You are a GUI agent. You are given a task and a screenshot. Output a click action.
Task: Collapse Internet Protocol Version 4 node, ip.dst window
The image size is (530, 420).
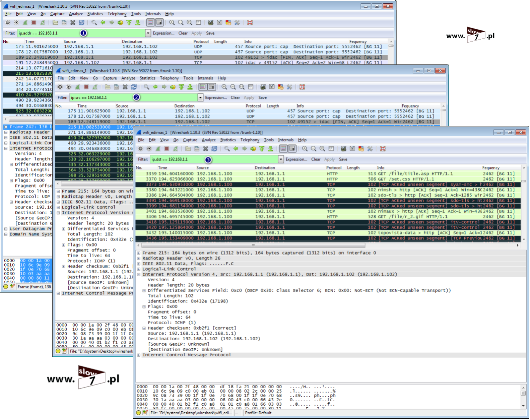139,275
